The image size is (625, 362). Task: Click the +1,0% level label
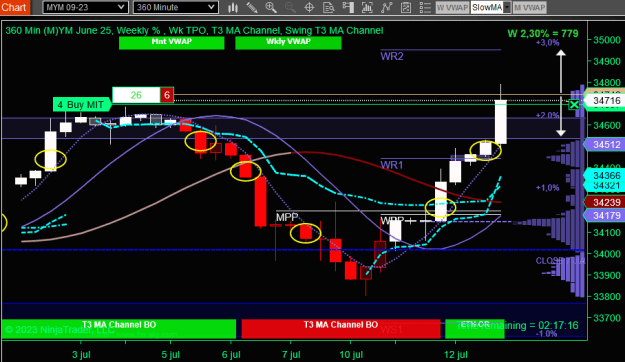click(x=547, y=188)
